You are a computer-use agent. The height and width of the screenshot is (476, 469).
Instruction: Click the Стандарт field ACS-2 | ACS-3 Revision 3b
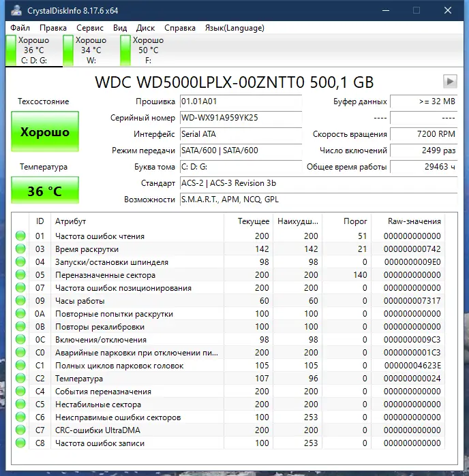(x=318, y=183)
